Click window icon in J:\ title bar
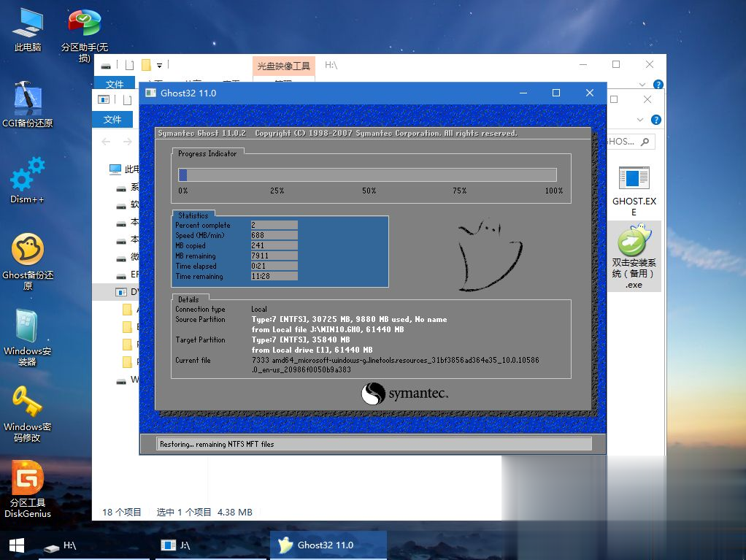This screenshot has width=746, height=560. pos(104,99)
